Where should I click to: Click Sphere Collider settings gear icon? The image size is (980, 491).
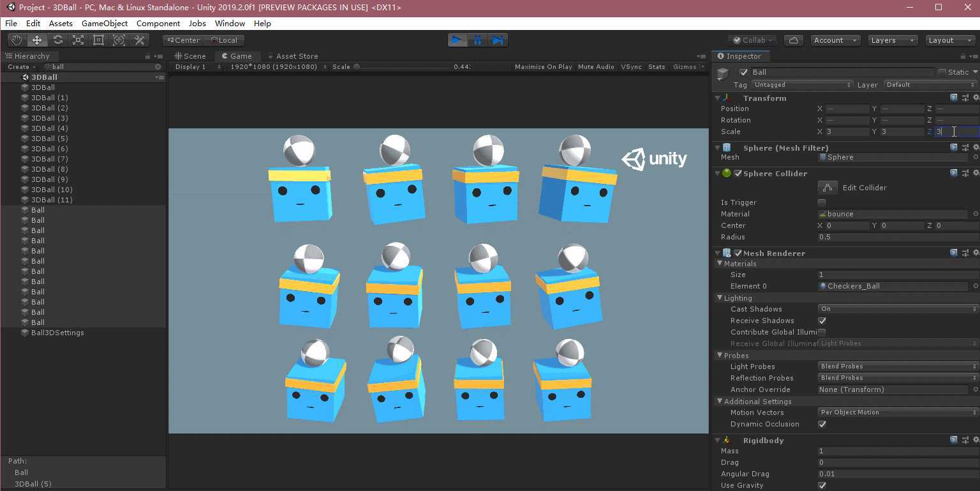(976, 173)
